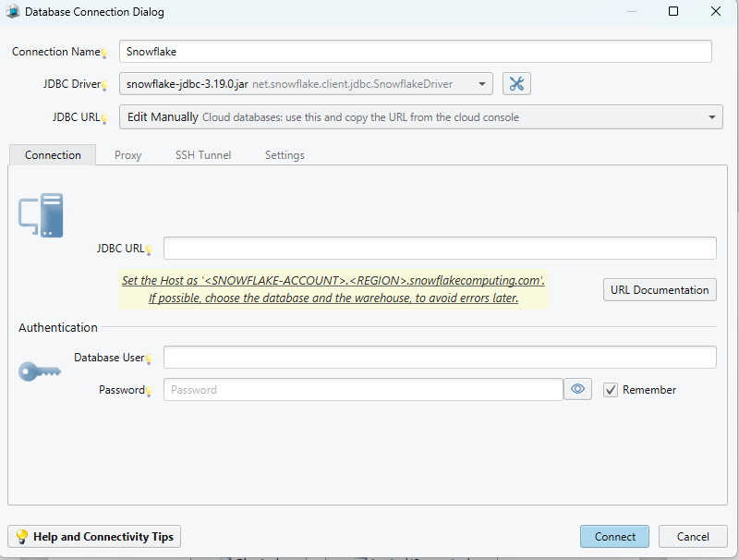Switch to the Proxy tab
Viewport: 739px width, 560px height.
click(127, 155)
